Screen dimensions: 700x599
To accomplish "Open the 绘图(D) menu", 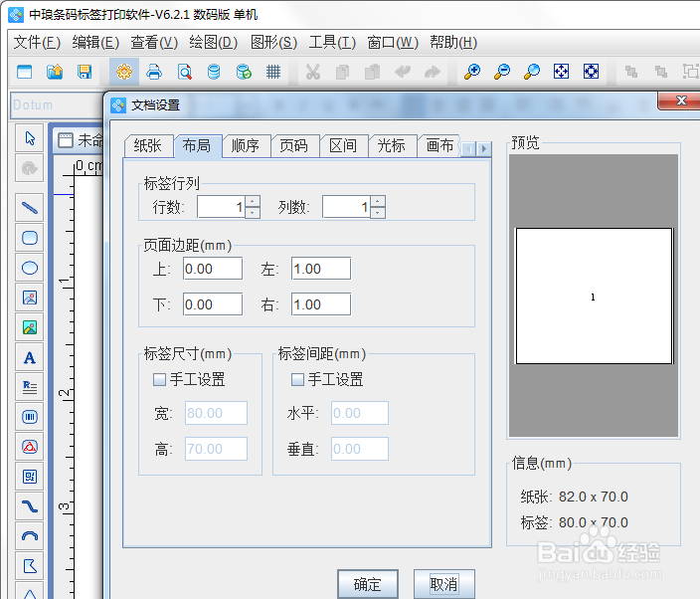I will pos(213,43).
